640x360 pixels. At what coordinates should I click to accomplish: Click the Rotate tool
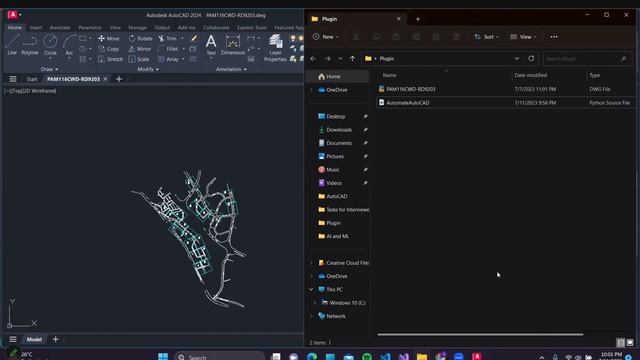point(140,38)
